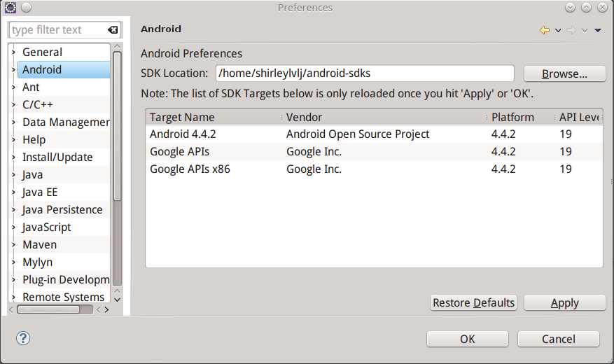Select General in the preferences tree
This screenshot has width=614, height=364.
(x=42, y=52)
